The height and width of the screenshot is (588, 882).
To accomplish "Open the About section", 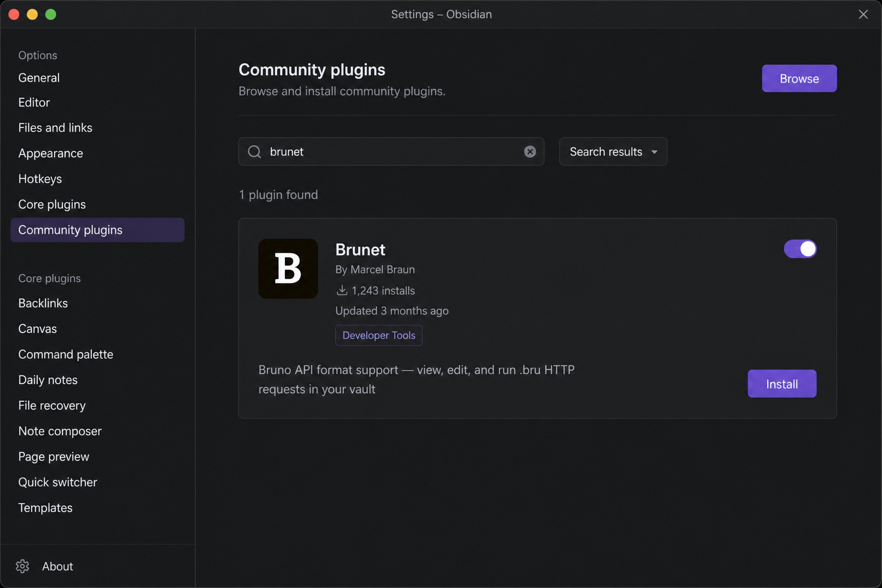I will pos(57,566).
